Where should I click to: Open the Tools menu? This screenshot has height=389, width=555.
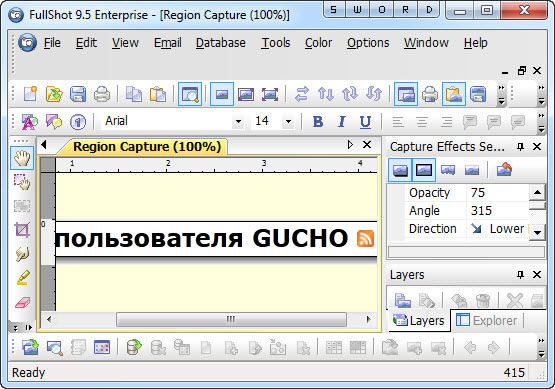[276, 43]
